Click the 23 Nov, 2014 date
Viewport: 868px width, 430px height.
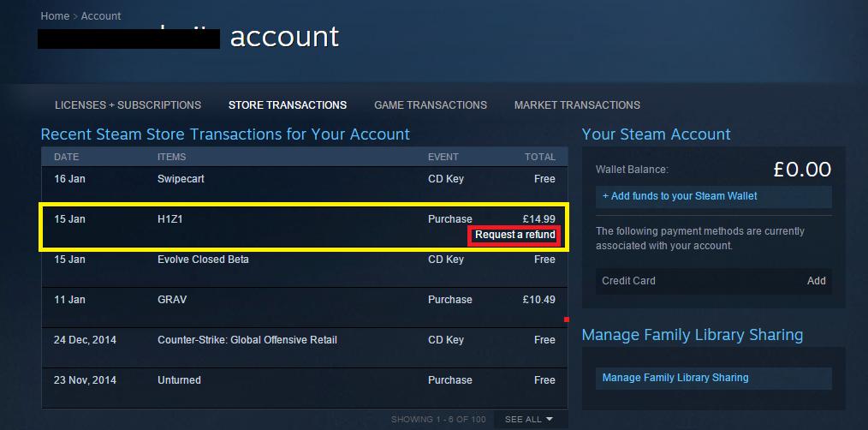86,380
